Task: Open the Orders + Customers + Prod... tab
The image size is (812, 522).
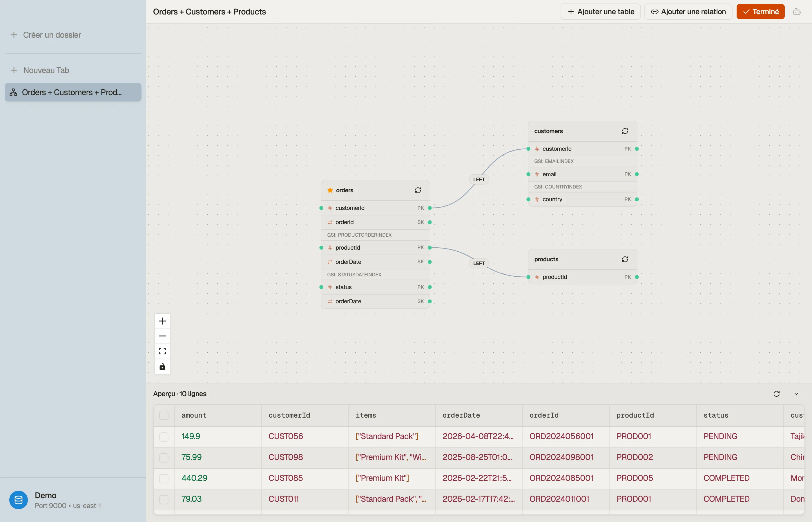Action: pos(73,92)
